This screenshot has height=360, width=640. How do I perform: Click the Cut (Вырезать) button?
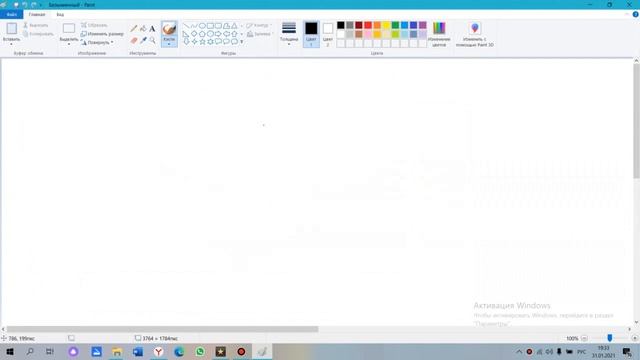(36, 25)
